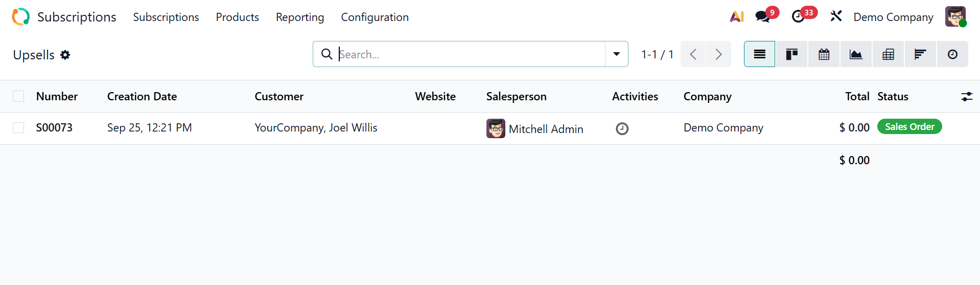980x285 pixels.
Task: Switch to Kanban view
Action: click(x=791, y=54)
